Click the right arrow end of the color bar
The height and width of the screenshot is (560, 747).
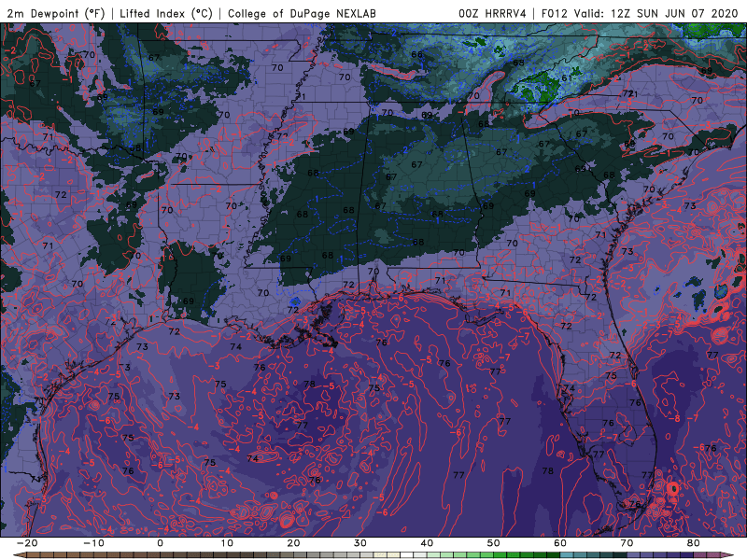pyautogui.click(x=728, y=555)
